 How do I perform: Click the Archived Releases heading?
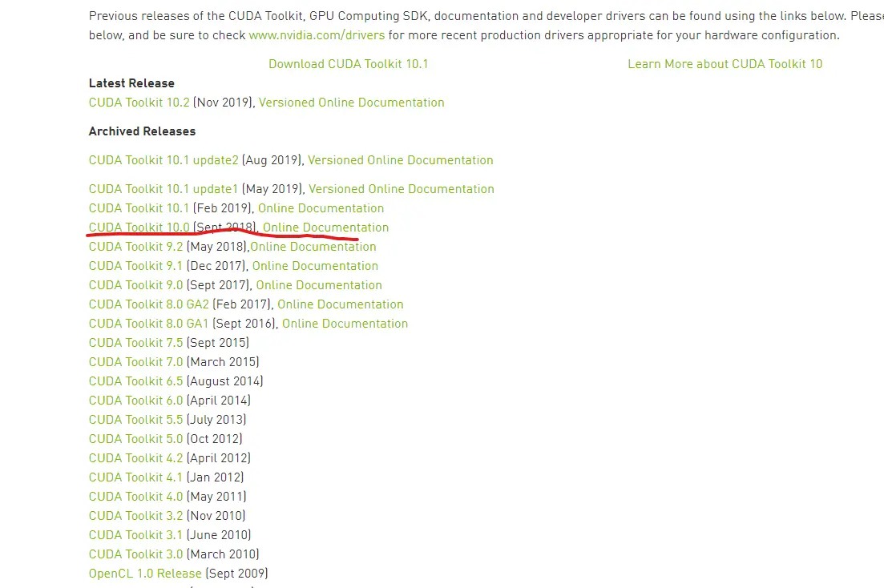click(x=142, y=131)
